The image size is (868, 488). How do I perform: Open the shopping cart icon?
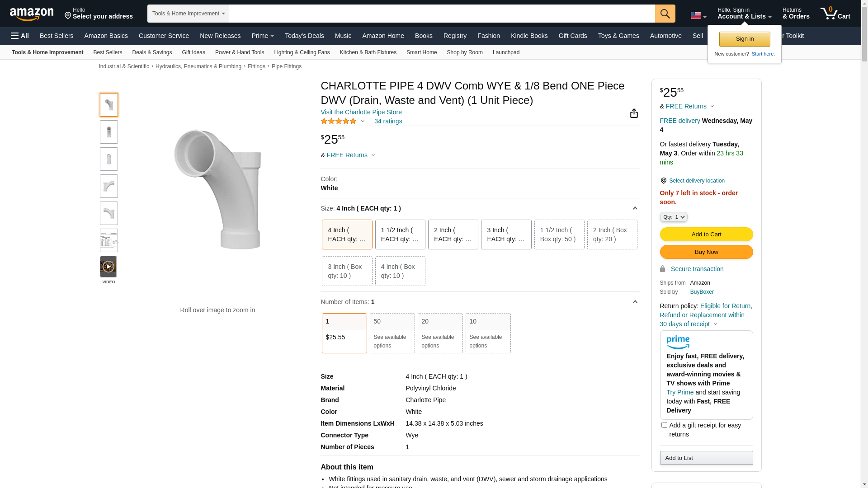pos(835,14)
